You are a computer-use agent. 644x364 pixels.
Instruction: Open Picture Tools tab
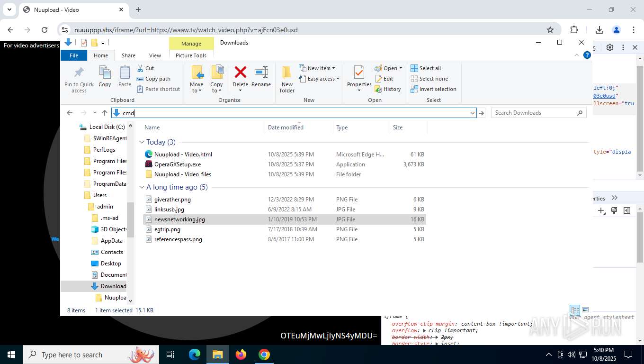coord(191,55)
